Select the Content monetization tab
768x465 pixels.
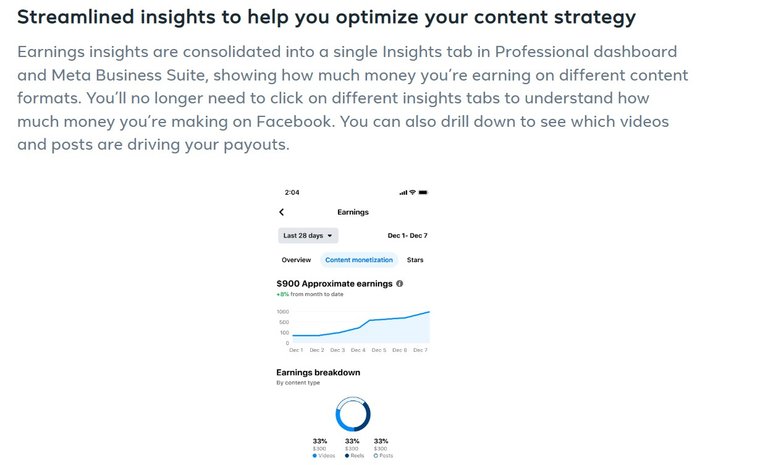(x=359, y=260)
